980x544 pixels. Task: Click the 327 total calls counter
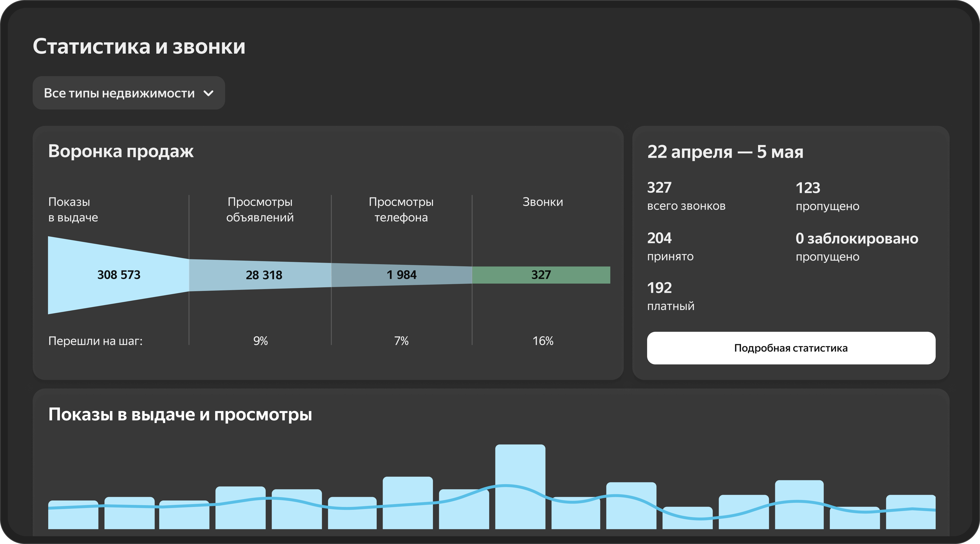659,187
